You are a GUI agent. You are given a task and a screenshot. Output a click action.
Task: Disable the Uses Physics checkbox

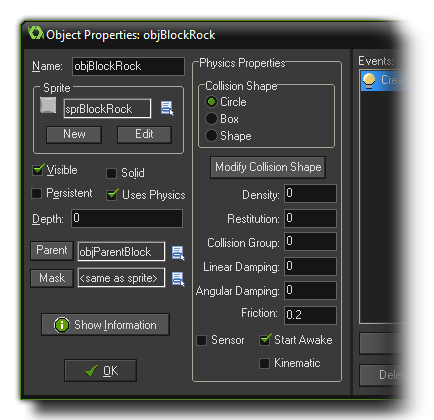tap(112, 195)
